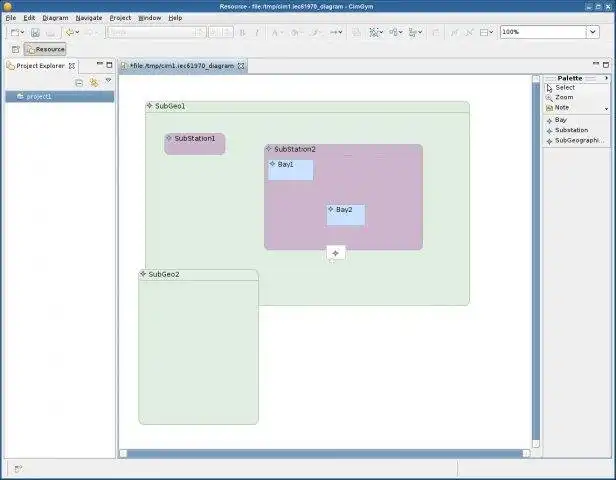Click the diagram vertical scrollbar
616x480 pixels.
[x=536, y=261]
